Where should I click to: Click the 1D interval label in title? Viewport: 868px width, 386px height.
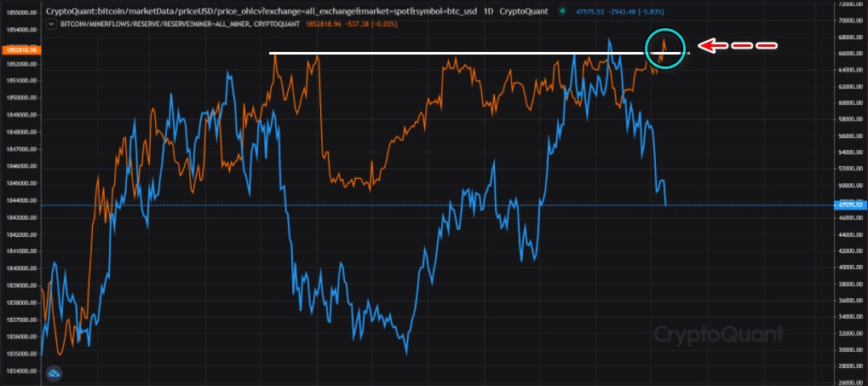488,11
